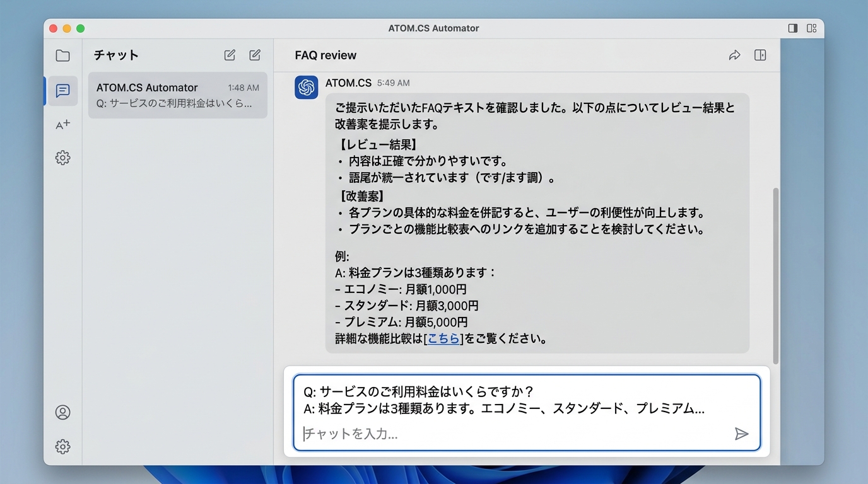
Task: Toggle the split panel icon beside share arrow
Action: click(x=760, y=55)
